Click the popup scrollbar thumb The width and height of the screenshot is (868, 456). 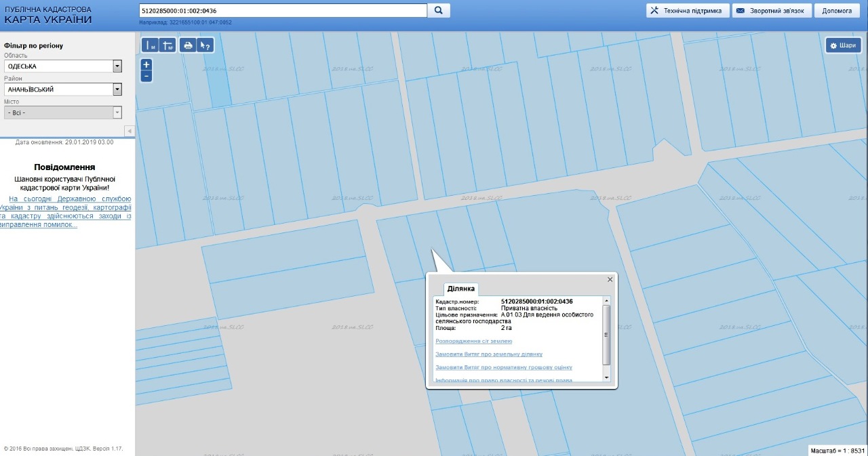[607, 335]
